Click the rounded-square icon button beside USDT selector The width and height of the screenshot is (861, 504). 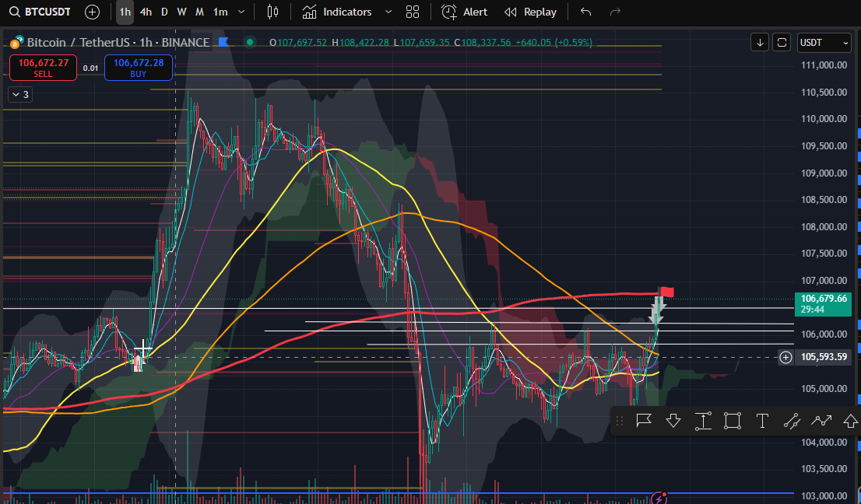(782, 42)
